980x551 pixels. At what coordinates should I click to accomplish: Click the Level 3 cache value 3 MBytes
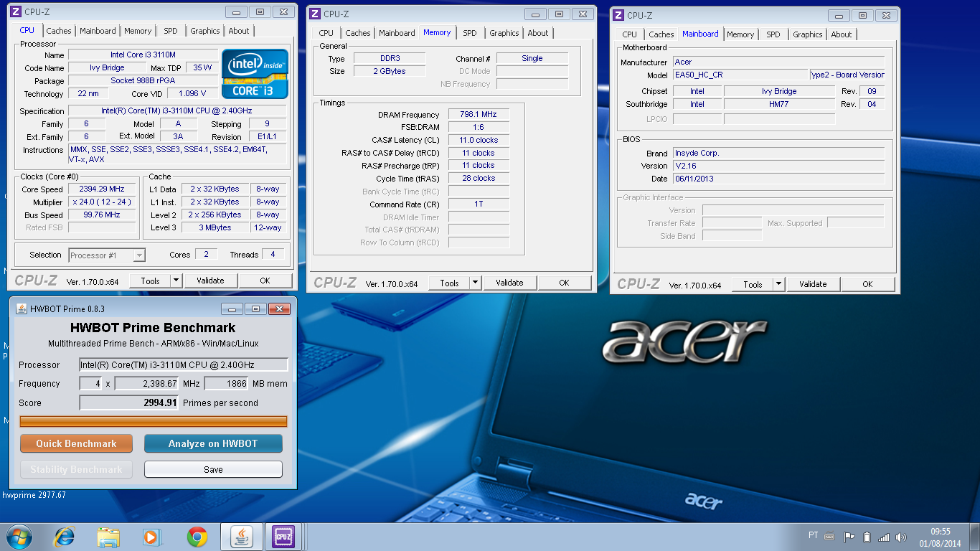215,228
